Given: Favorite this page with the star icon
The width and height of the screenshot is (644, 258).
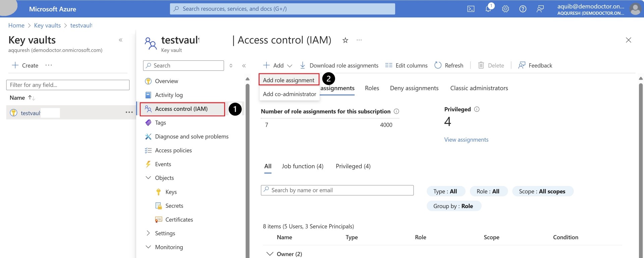Looking at the screenshot, I should (x=345, y=40).
